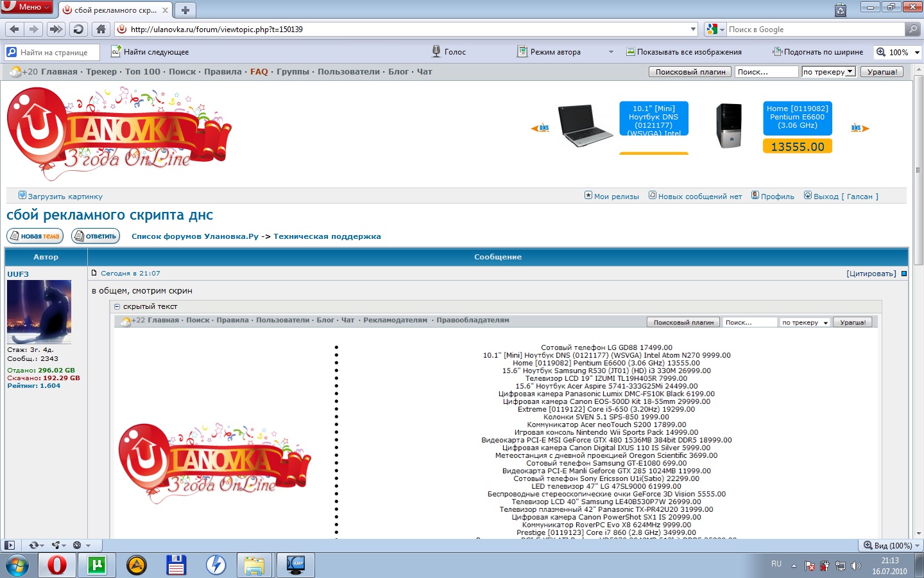Viewport: 924px width, 578px height.
Task: Open the Windows Start menu
Action: [x=17, y=565]
